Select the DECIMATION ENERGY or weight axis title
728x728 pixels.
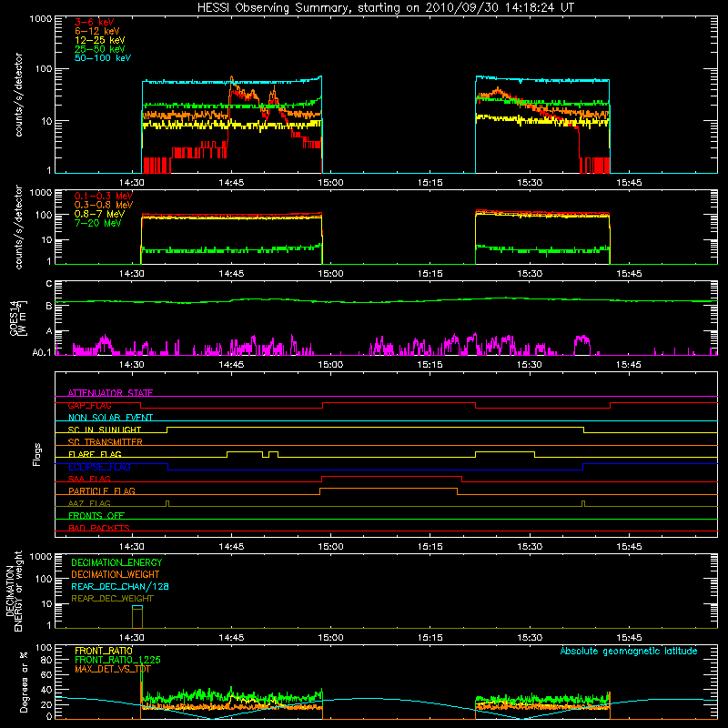14,591
